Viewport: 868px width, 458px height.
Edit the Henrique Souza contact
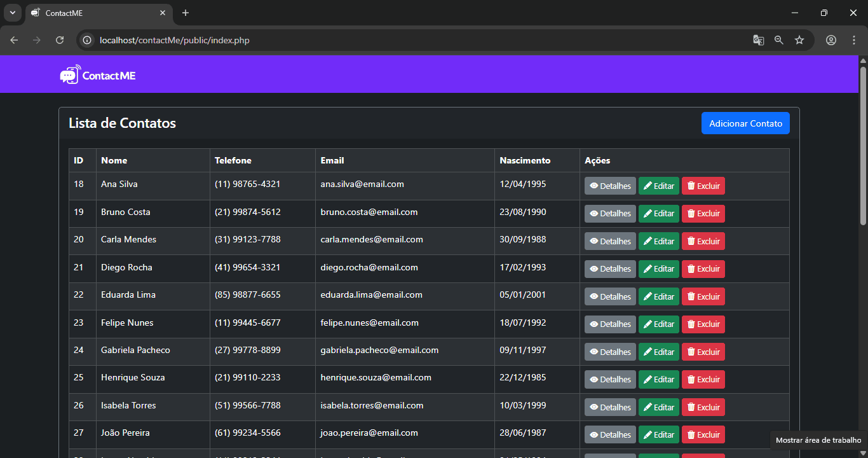(659, 380)
